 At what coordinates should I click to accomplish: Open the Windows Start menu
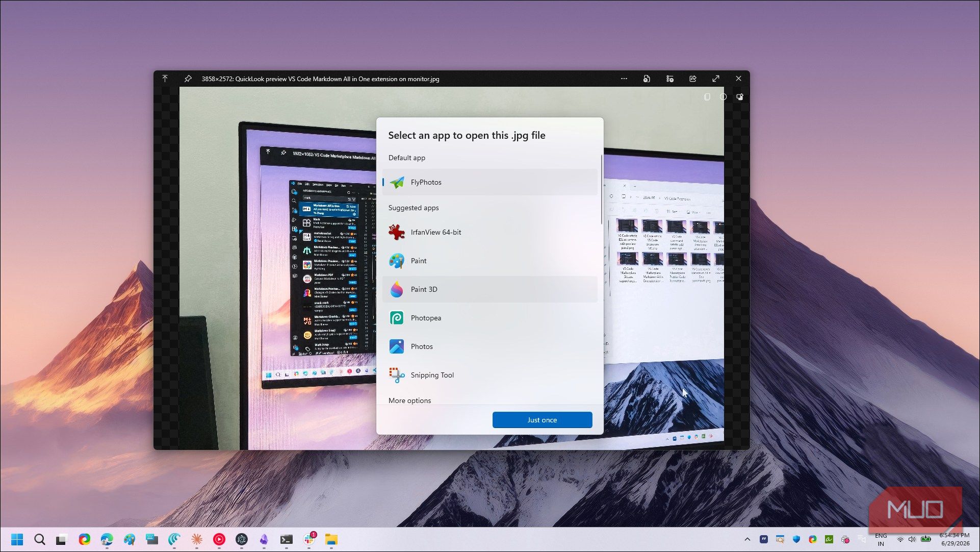(17, 539)
